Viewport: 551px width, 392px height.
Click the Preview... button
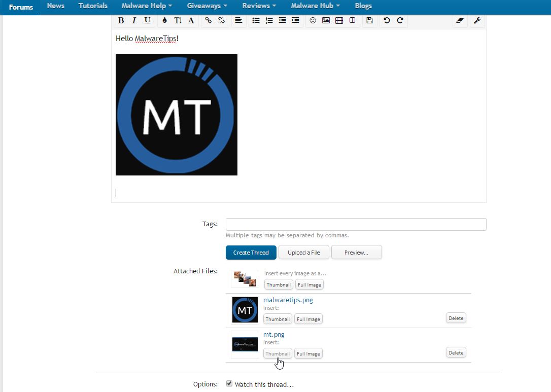[356, 252]
